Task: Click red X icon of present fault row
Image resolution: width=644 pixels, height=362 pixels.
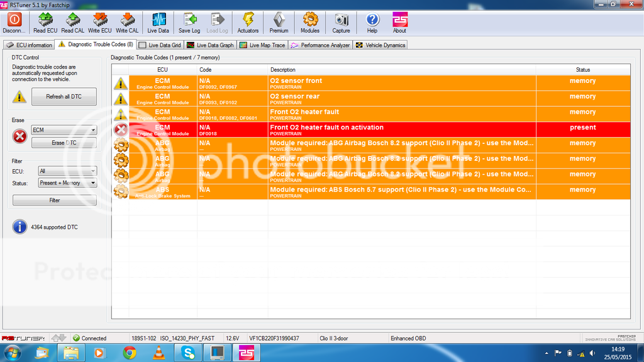Action: [121, 129]
